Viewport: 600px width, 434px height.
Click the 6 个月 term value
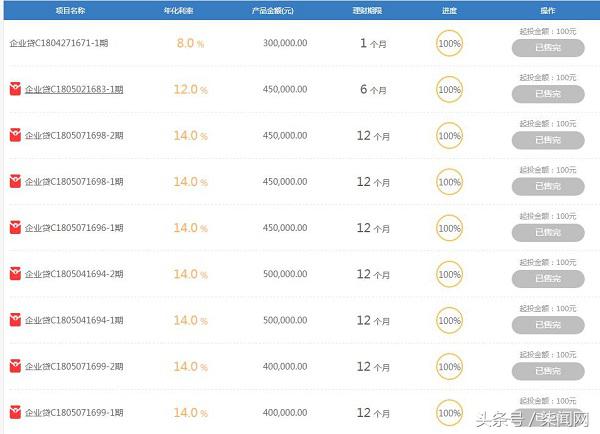point(373,90)
